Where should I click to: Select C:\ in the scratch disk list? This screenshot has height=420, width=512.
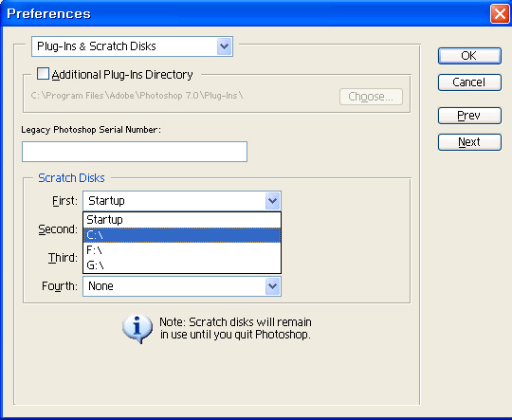[182, 235]
